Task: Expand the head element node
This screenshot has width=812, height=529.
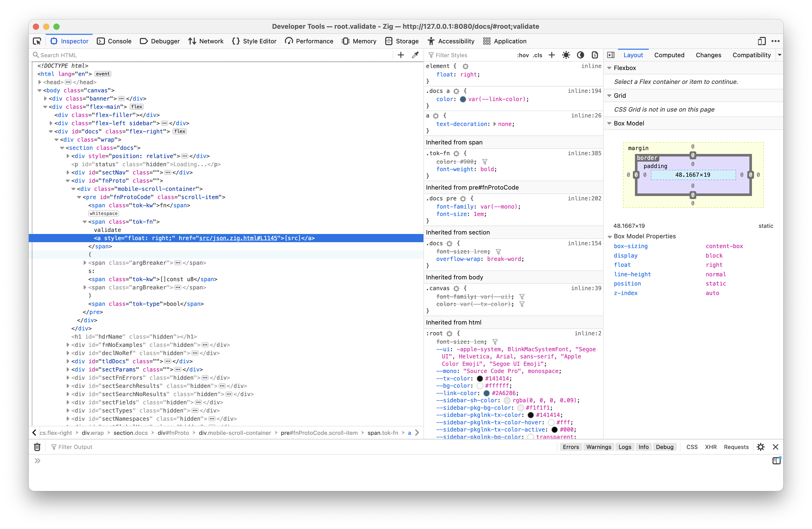Action: (40, 82)
